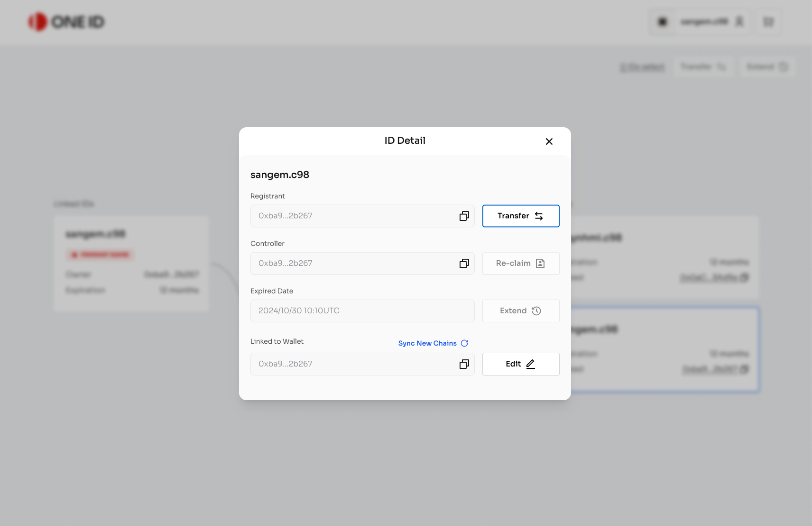Image resolution: width=812 pixels, height=526 pixels.
Task: Click the Registrant label
Action: [x=268, y=196]
